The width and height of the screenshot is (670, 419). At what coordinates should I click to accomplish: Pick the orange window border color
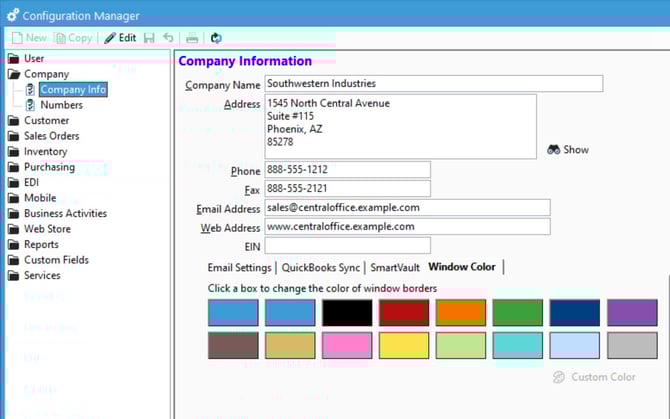(x=460, y=313)
